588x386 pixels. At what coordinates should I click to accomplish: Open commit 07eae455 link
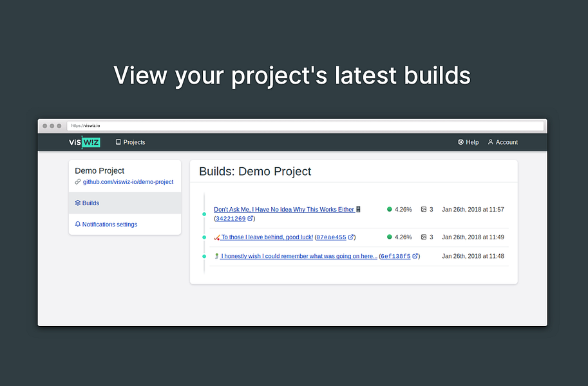click(331, 237)
